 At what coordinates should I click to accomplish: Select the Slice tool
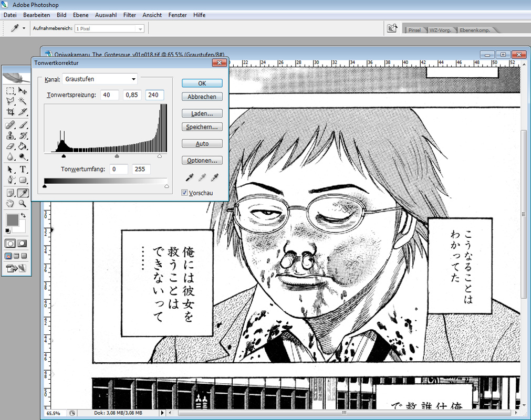(23, 112)
